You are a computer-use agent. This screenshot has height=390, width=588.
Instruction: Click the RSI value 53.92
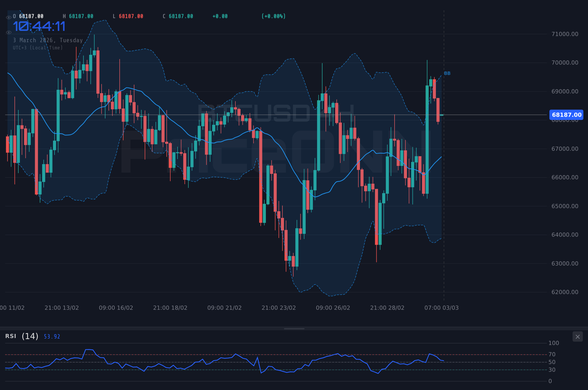(51, 336)
